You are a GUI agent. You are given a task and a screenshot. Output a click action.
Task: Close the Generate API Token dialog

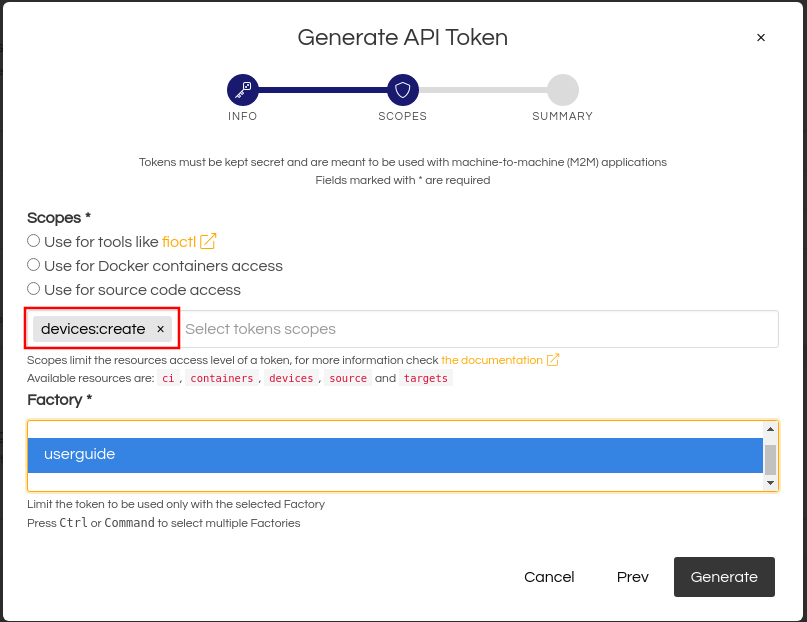[x=761, y=38]
